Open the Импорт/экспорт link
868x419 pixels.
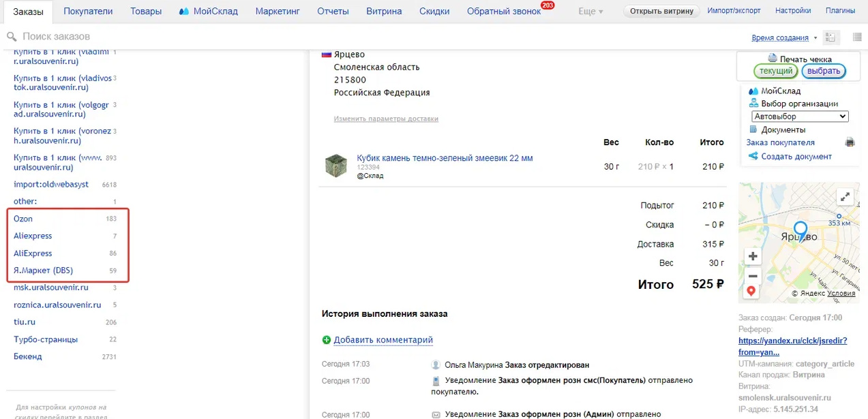(x=734, y=11)
